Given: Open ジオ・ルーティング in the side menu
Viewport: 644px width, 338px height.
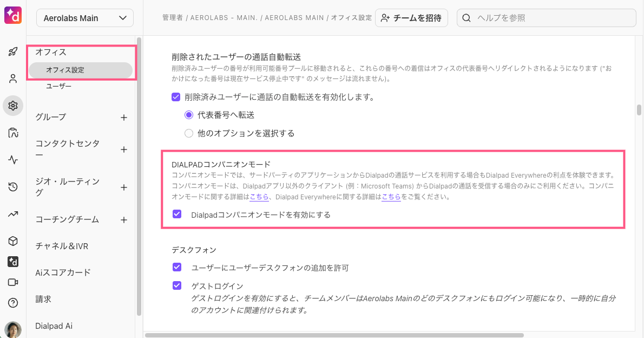Looking at the screenshot, I should (x=68, y=187).
